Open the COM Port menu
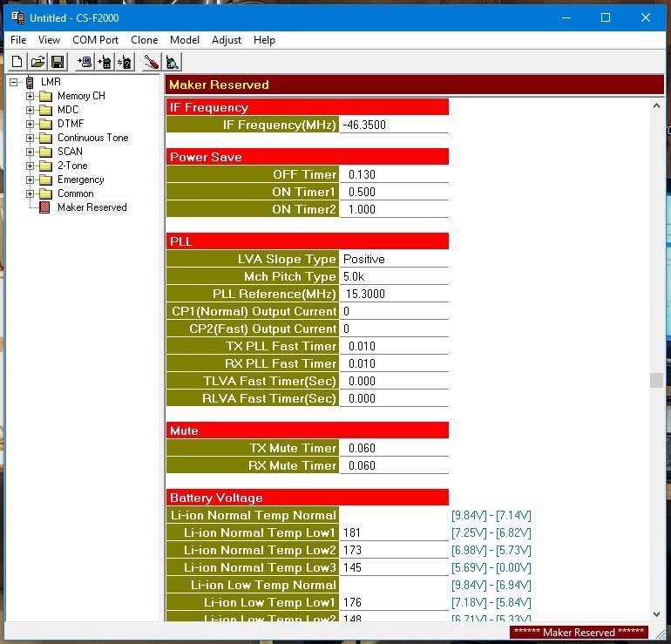Screen dimensions: 671x644 (x=95, y=40)
